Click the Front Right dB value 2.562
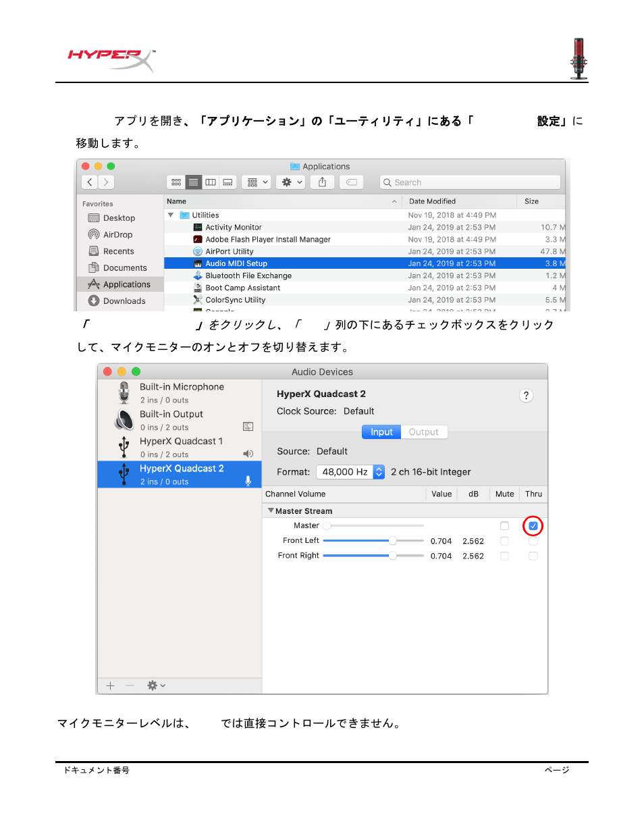 [x=473, y=556]
